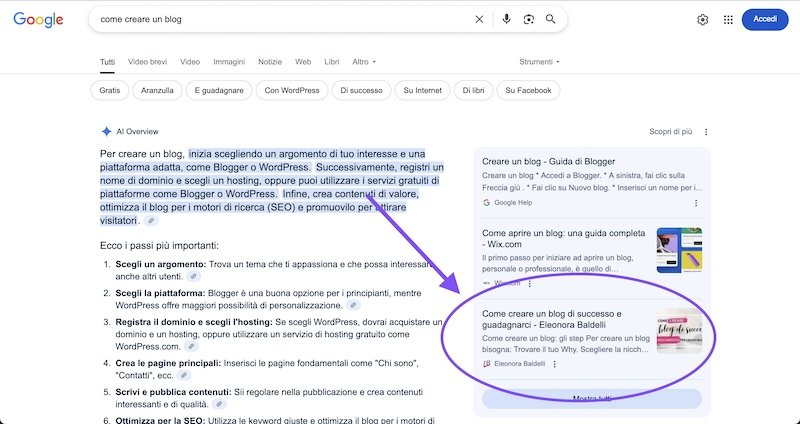Click the Wix.com result thumbnail

pyautogui.click(x=679, y=250)
